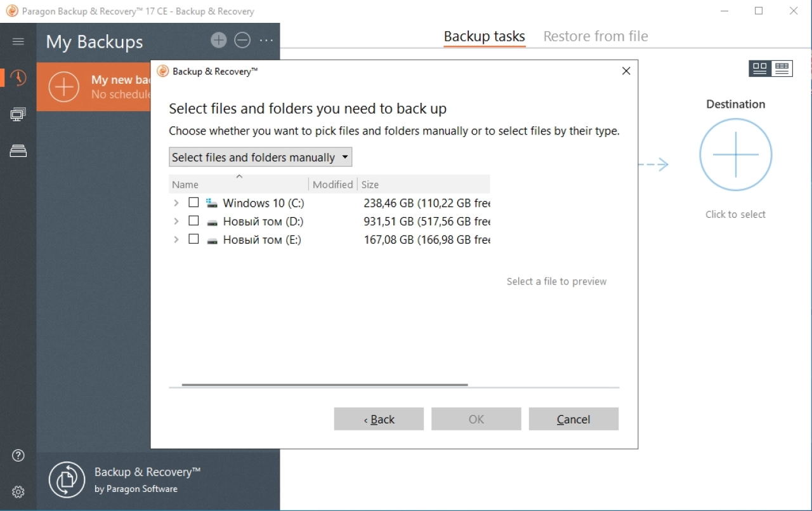Expand the Новый том (E:) tree node
The image size is (812, 511).
click(x=176, y=240)
